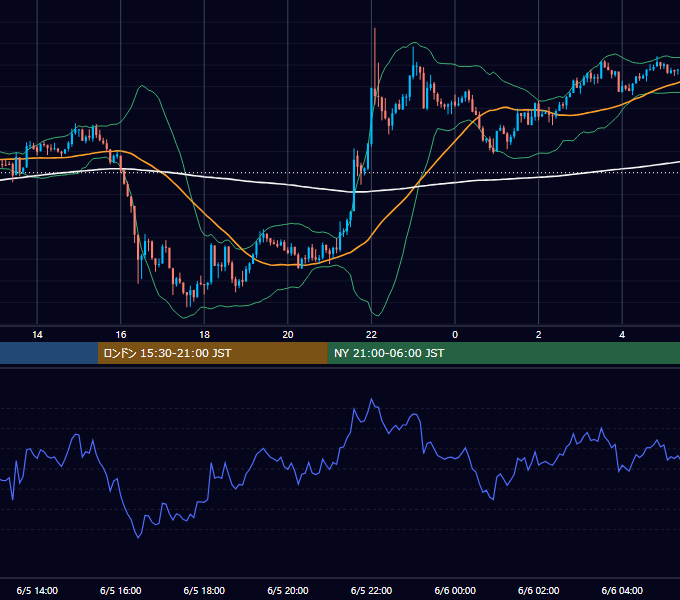This screenshot has height=600, width=680.
Task: Click the 6/5 20:00 lower axis label
Action: [x=288, y=590]
